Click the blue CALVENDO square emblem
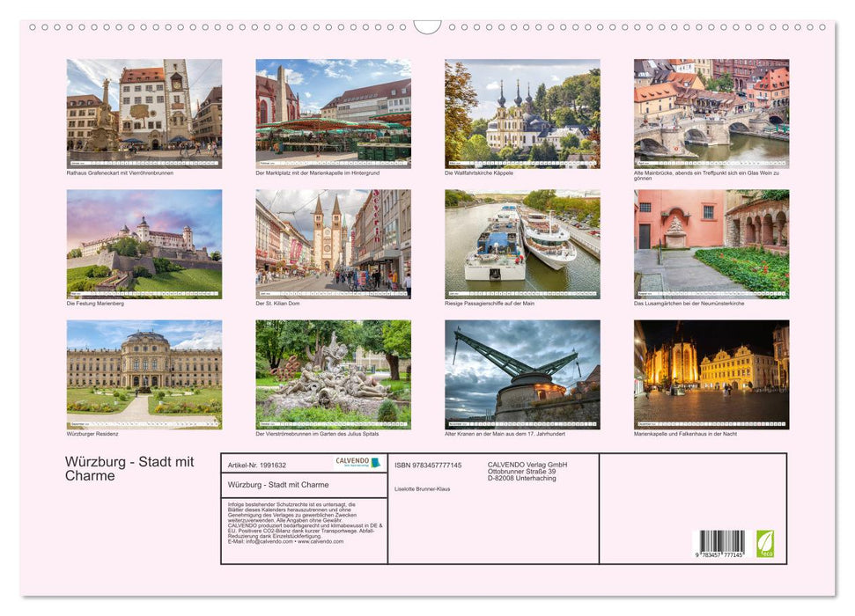Image resolution: width=855 pixels, height=616 pixels. click(376, 462)
